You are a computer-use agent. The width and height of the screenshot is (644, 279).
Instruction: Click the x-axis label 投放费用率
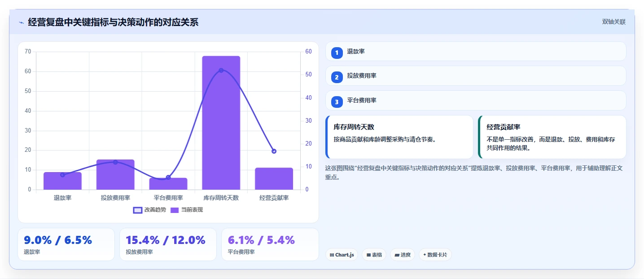[x=115, y=198]
